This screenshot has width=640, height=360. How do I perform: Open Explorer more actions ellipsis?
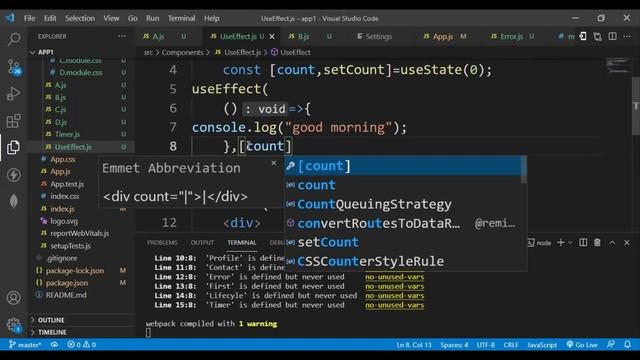[x=122, y=36]
